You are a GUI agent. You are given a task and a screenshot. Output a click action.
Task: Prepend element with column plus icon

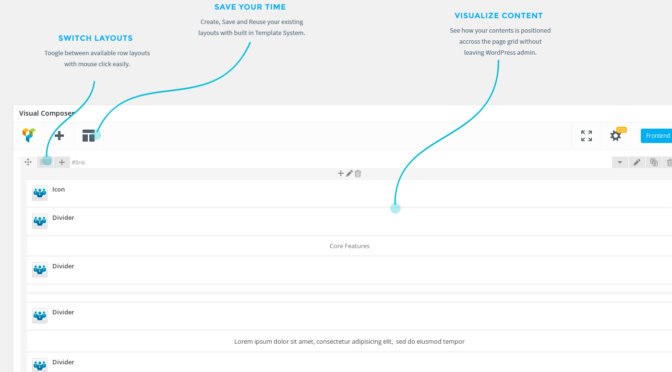coord(340,173)
